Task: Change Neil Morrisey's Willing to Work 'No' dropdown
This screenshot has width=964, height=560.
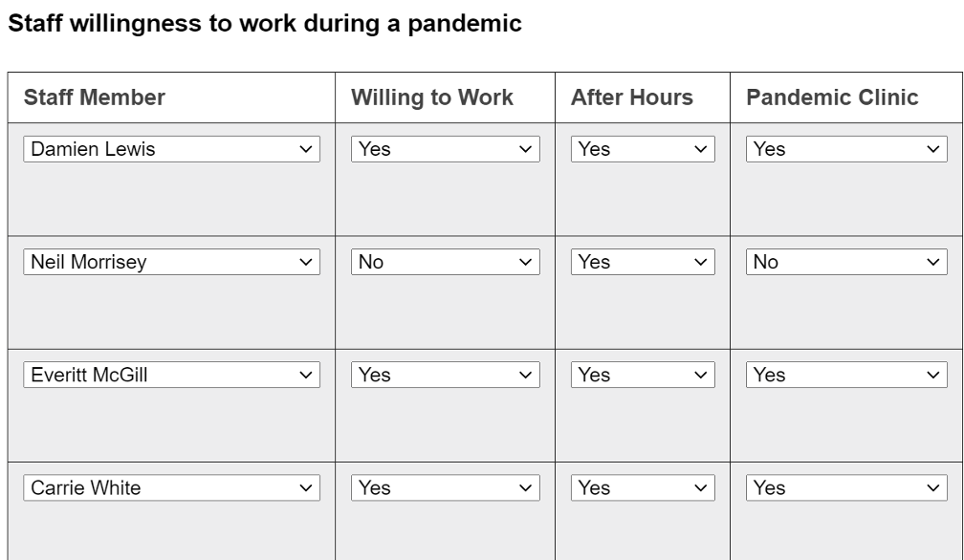Action: click(x=446, y=262)
